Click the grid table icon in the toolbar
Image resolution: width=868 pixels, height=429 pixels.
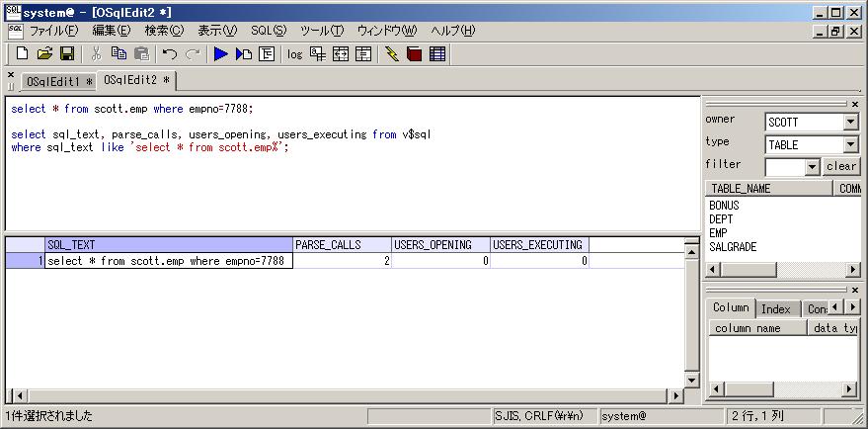437,54
